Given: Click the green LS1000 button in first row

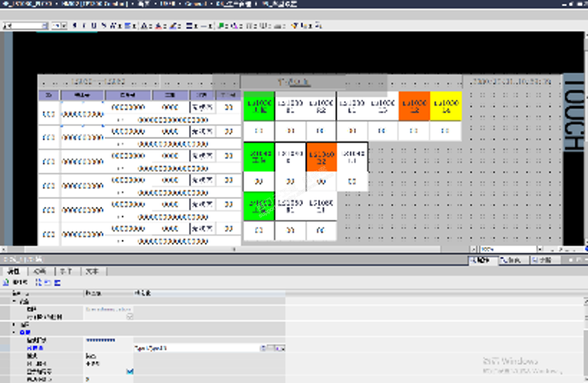Looking at the screenshot, I should point(259,106).
